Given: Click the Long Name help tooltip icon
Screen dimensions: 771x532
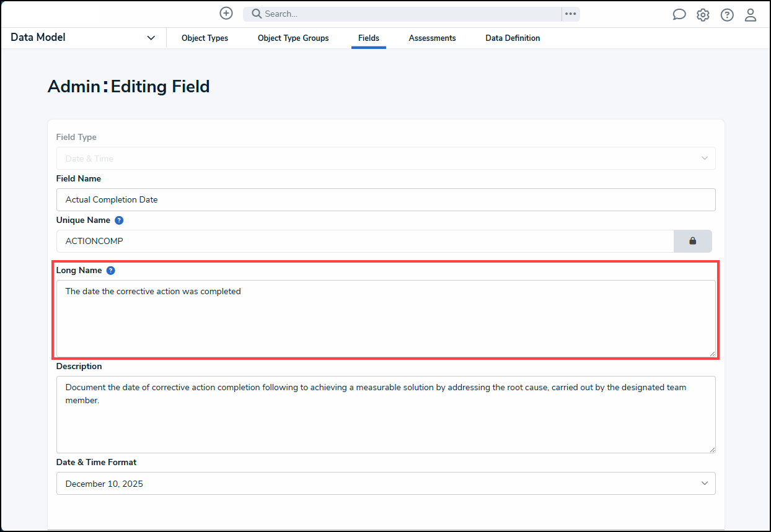Looking at the screenshot, I should (x=110, y=271).
